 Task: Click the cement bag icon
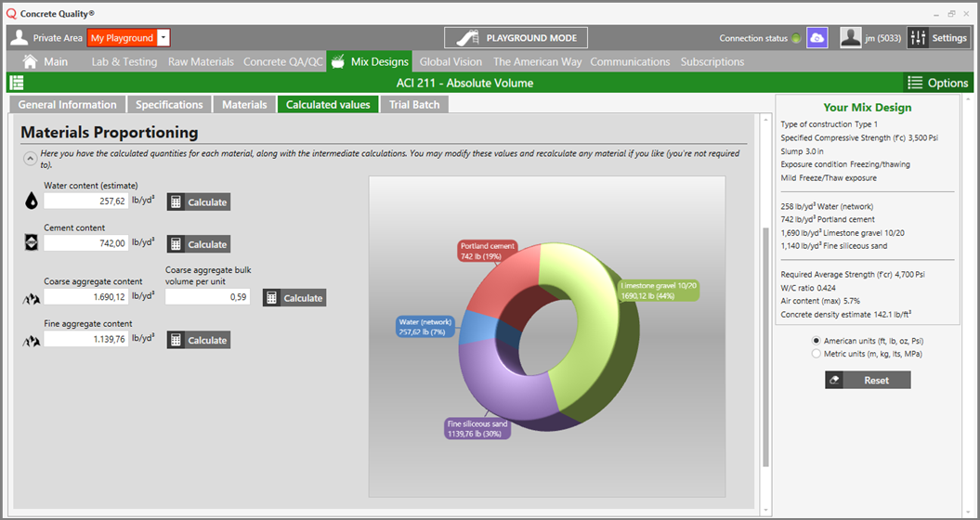32,243
